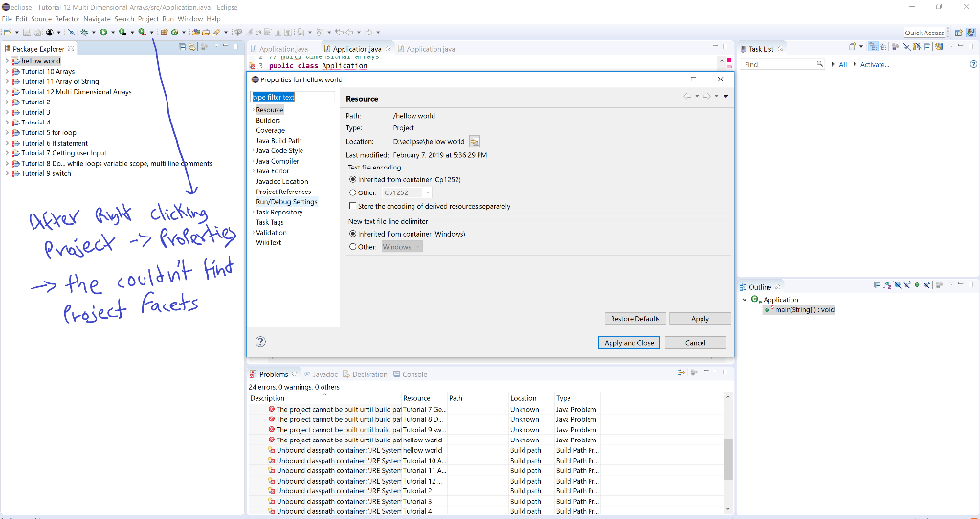This screenshot has height=519, width=980.
Task: Select Run/Debug Settings in properties tree
Action: click(x=286, y=202)
